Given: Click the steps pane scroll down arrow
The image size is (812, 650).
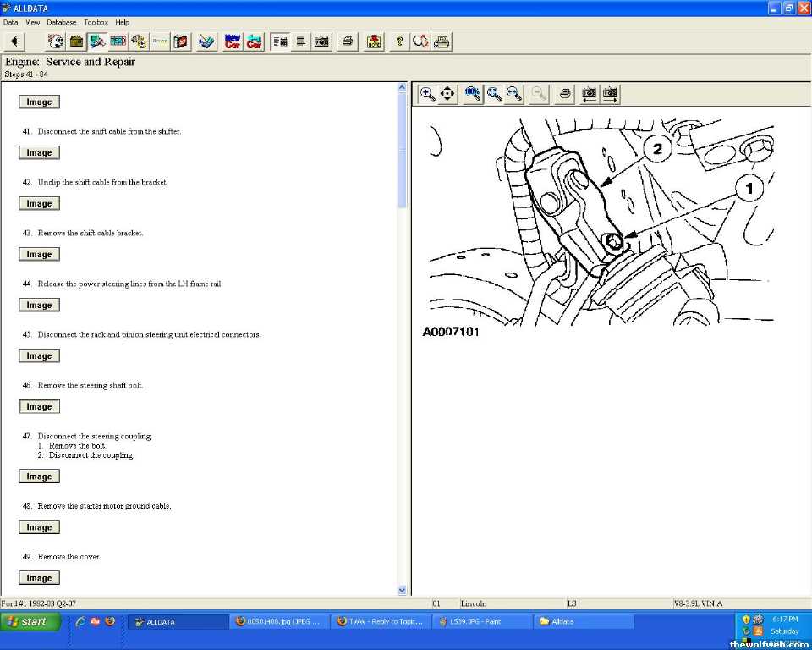Looking at the screenshot, I should pyautogui.click(x=402, y=590).
